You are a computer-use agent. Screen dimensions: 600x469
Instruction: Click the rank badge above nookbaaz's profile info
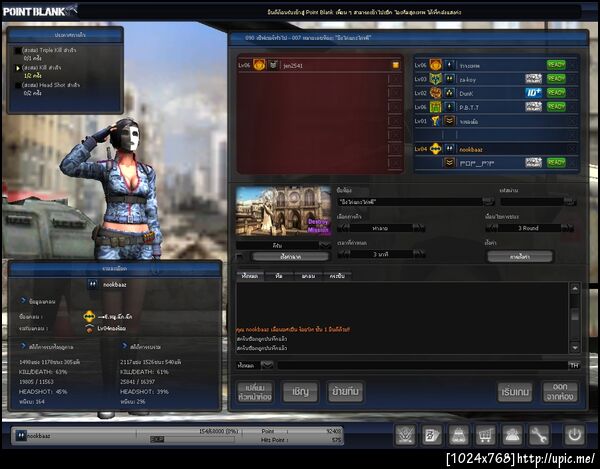click(93, 285)
